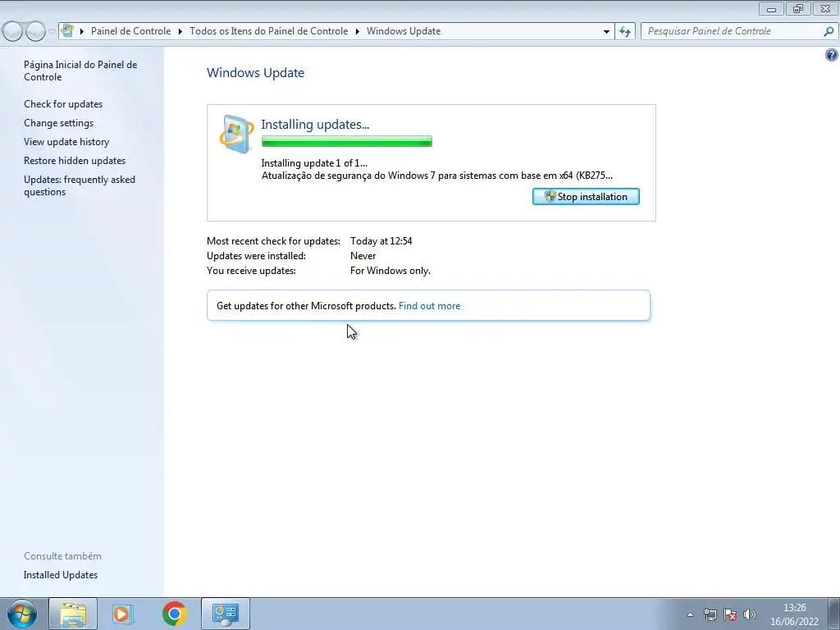Image resolution: width=840 pixels, height=630 pixels.
Task: Open Change settings in sidebar
Action: (58, 123)
